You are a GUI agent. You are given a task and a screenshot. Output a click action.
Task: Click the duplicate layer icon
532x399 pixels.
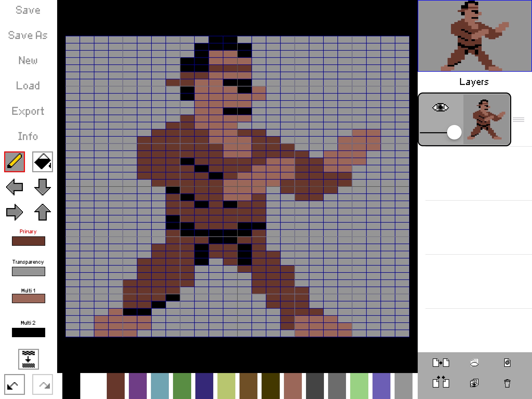coord(441,362)
